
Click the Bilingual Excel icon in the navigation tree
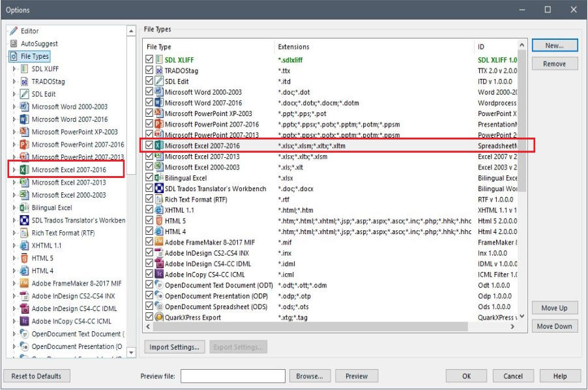(x=24, y=207)
